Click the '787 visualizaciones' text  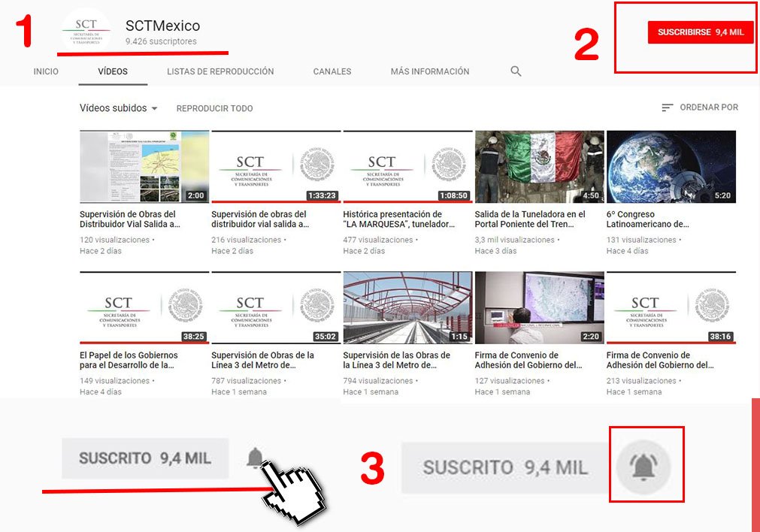(247, 381)
